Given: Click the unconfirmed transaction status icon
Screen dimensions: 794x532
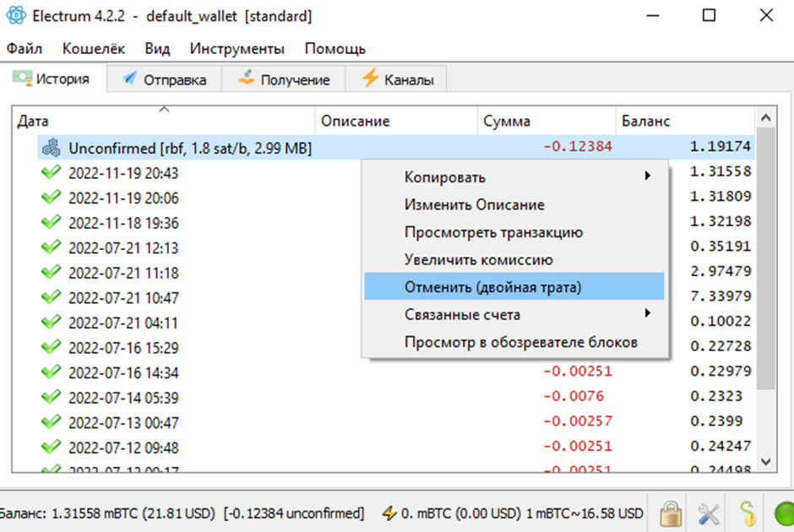Looking at the screenshot, I should coord(52,148).
